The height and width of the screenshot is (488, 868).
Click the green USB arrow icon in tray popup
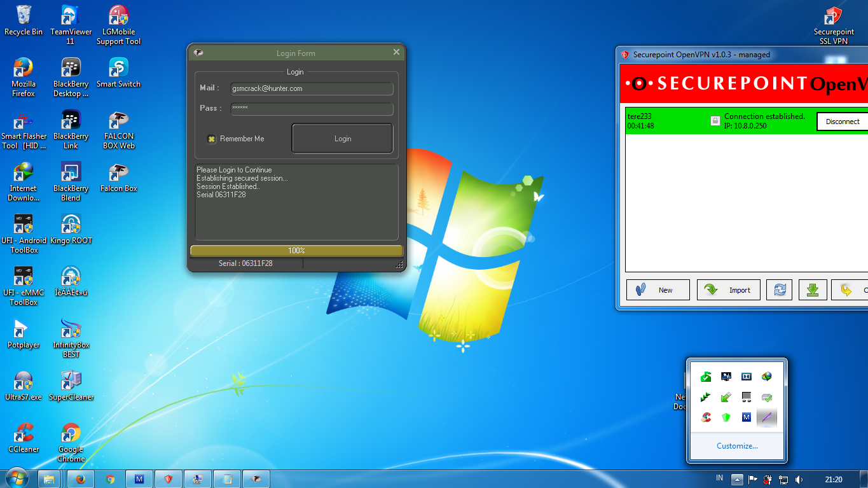tap(726, 397)
